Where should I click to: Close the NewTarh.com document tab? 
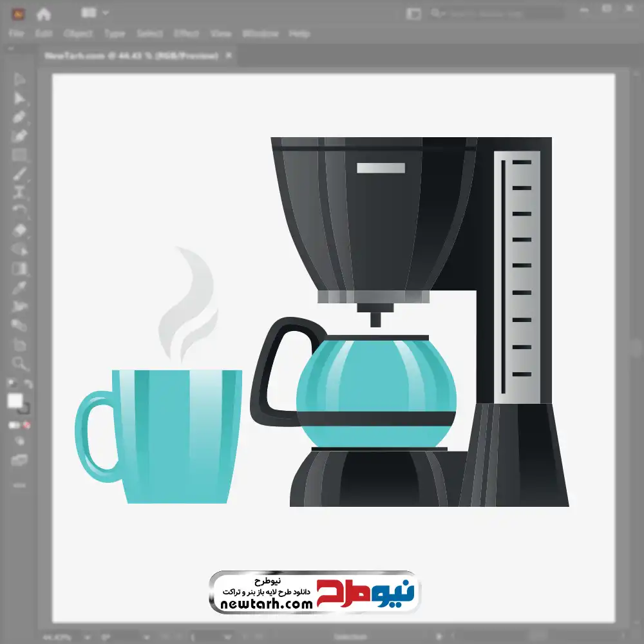tap(229, 56)
